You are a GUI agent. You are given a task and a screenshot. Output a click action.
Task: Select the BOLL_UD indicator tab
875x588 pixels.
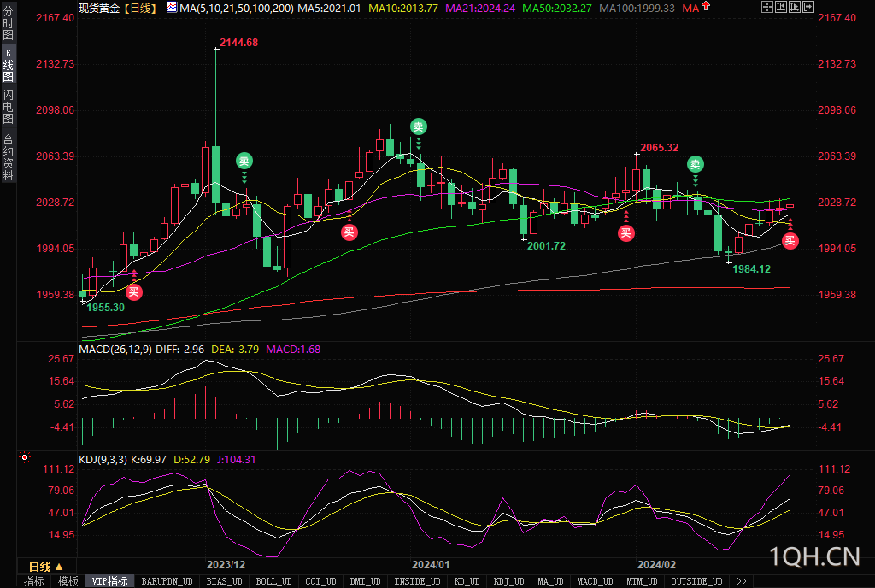click(273, 581)
